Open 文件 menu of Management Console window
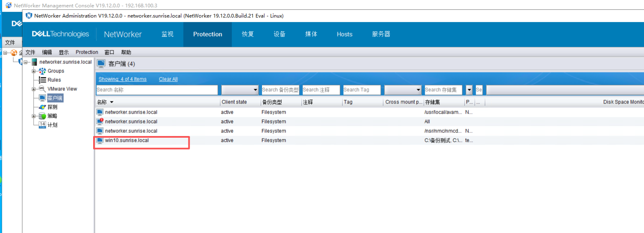Viewport: 644px width, 233px height. [x=10, y=42]
